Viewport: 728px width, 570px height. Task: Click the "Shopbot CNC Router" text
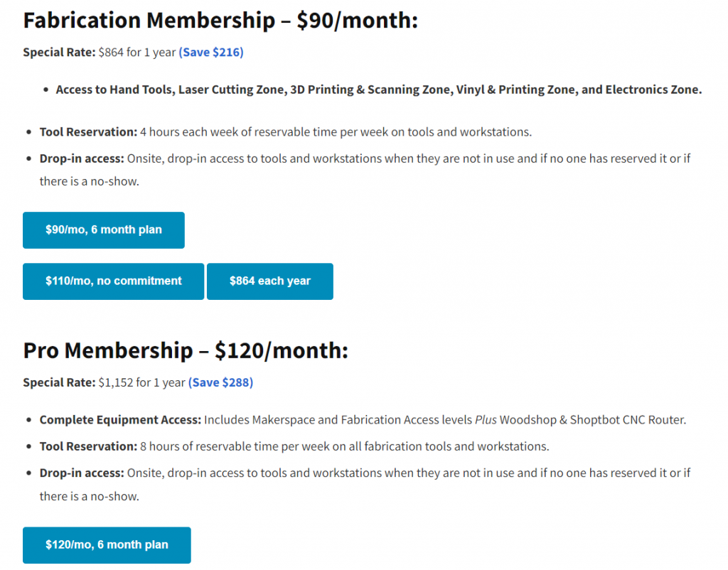click(632, 420)
